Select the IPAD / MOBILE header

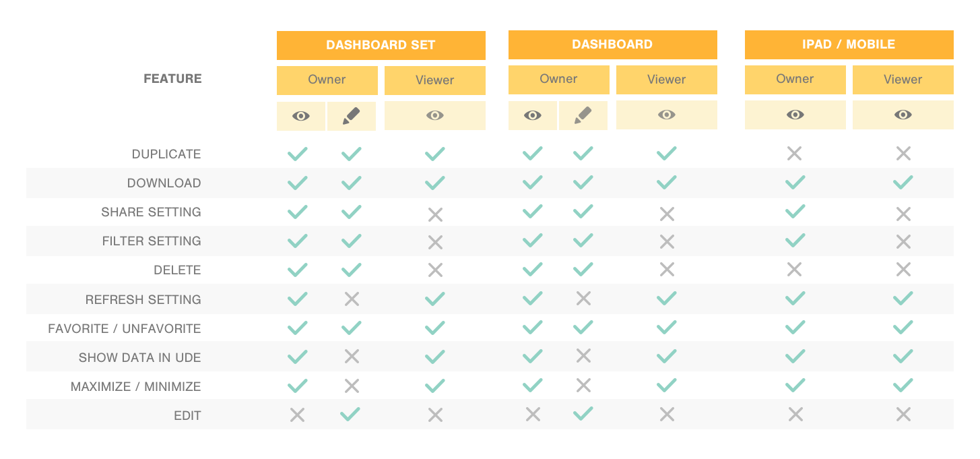[849, 44]
